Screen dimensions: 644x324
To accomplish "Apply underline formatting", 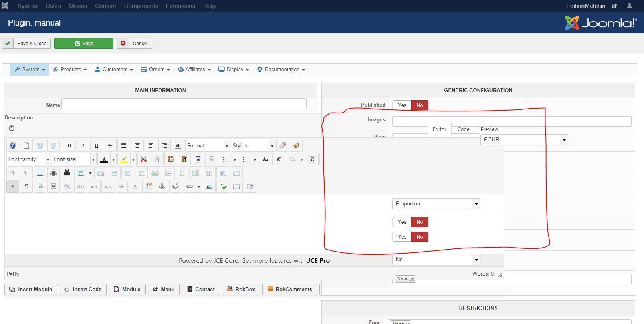I will tap(97, 145).
